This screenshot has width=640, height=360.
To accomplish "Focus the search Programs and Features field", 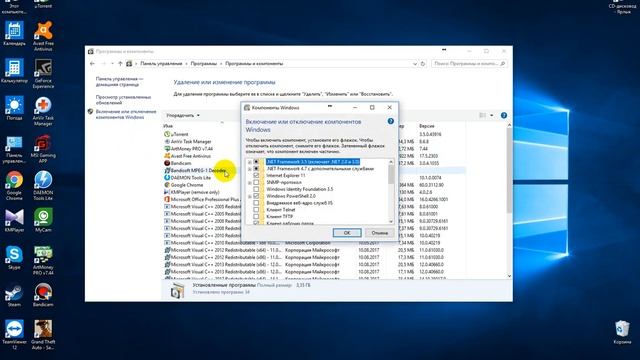I will [x=469, y=64].
